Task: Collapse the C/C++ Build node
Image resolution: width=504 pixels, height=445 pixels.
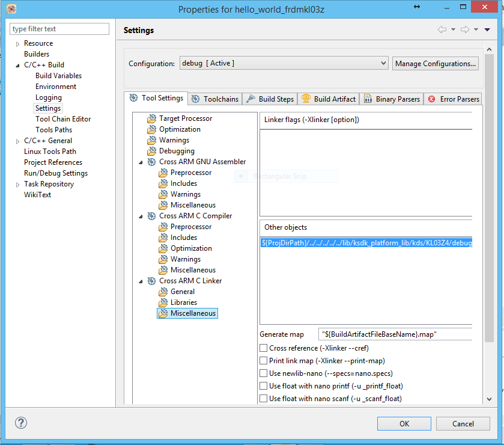Action: click(x=17, y=66)
